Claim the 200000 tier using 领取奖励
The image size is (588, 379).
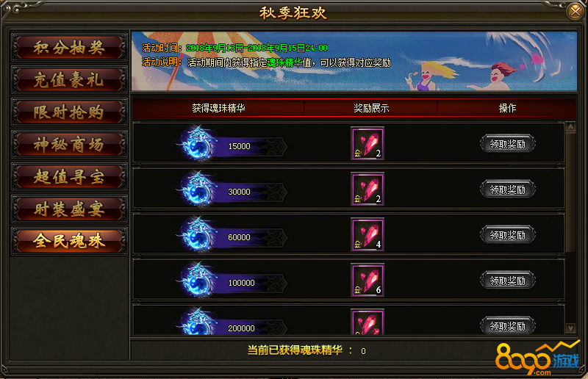[x=508, y=326]
